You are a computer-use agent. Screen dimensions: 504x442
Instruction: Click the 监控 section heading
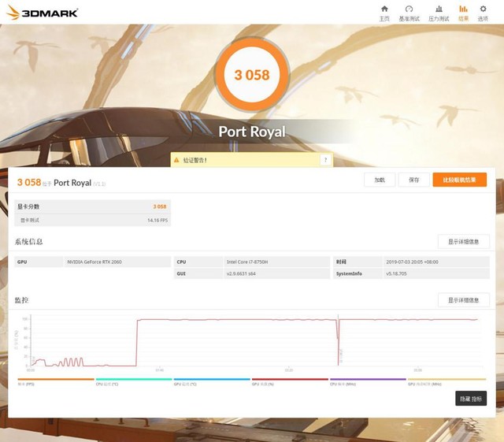tap(21, 300)
